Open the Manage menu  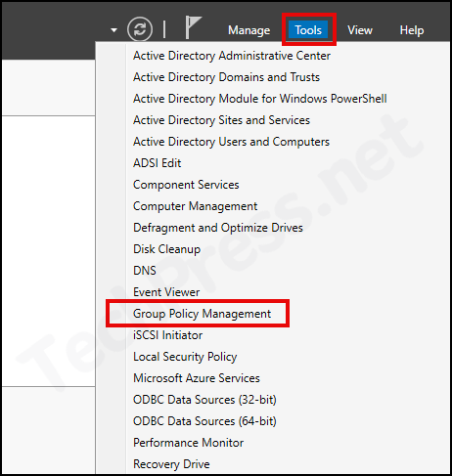[x=249, y=30]
